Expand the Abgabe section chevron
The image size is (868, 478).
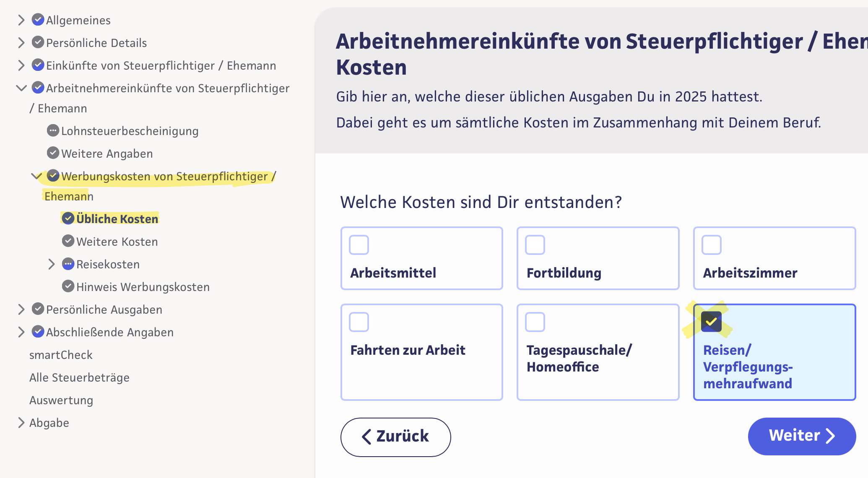(21, 423)
